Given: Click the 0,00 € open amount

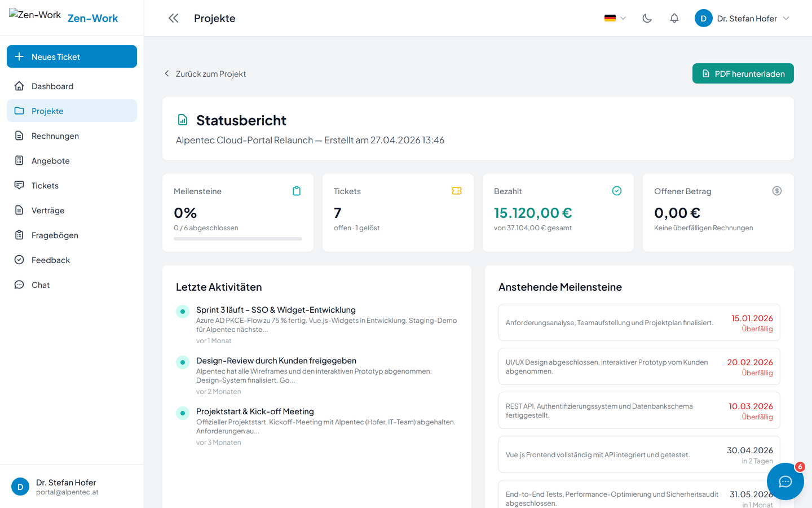Looking at the screenshot, I should [x=677, y=213].
